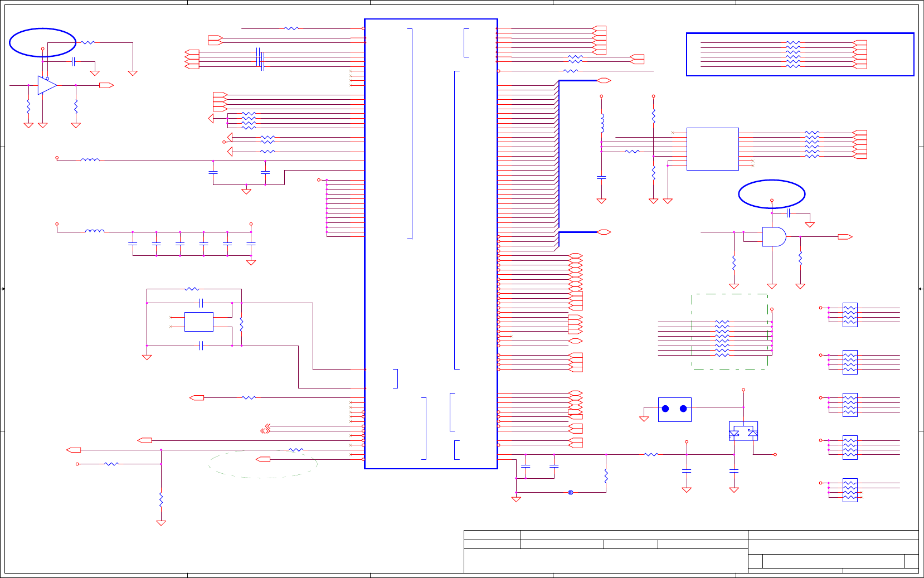Select the lower bus port right of the main IC

coord(604,232)
